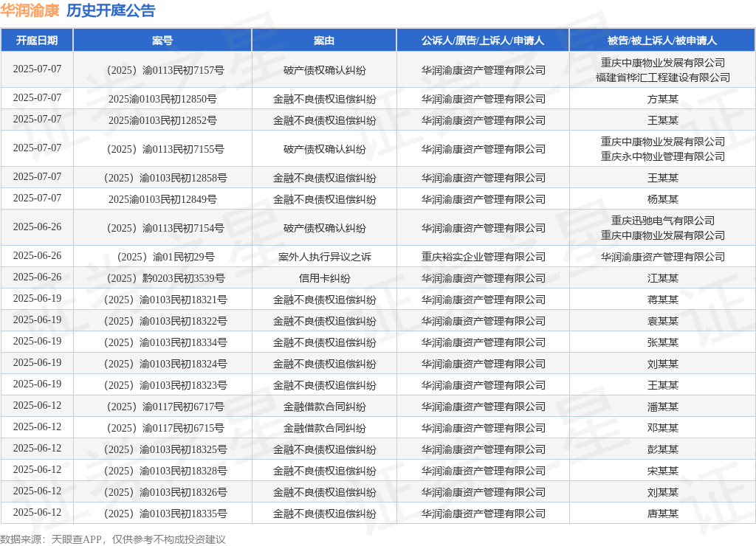Click defendant 唐某某
The image size is (756, 546).
(662, 514)
